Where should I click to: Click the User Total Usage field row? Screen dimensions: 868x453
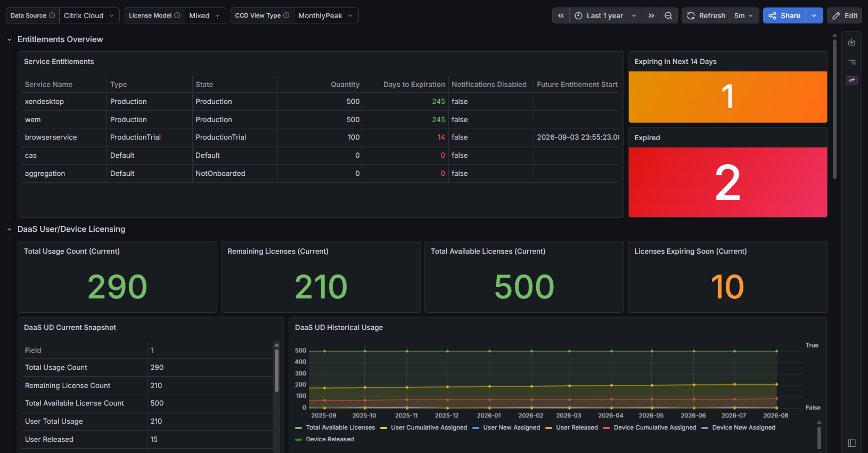(x=148, y=421)
